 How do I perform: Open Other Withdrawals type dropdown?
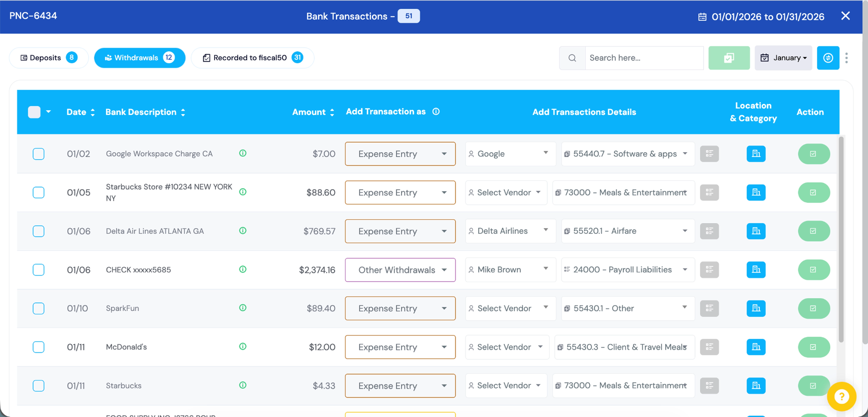[400, 270]
